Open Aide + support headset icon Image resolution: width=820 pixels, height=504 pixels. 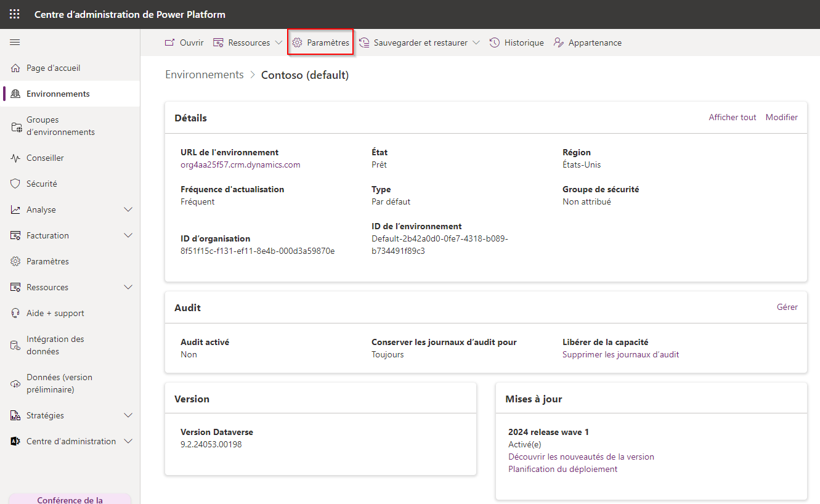pyautogui.click(x=15, y=314)
